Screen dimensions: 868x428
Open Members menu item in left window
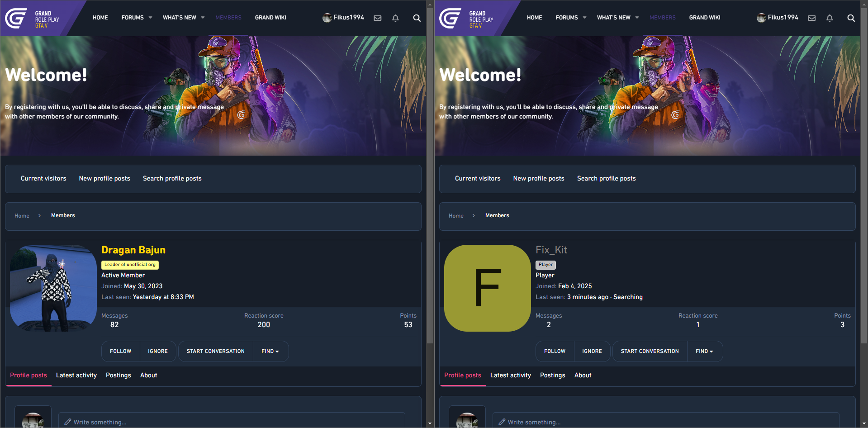click(228, 18)
